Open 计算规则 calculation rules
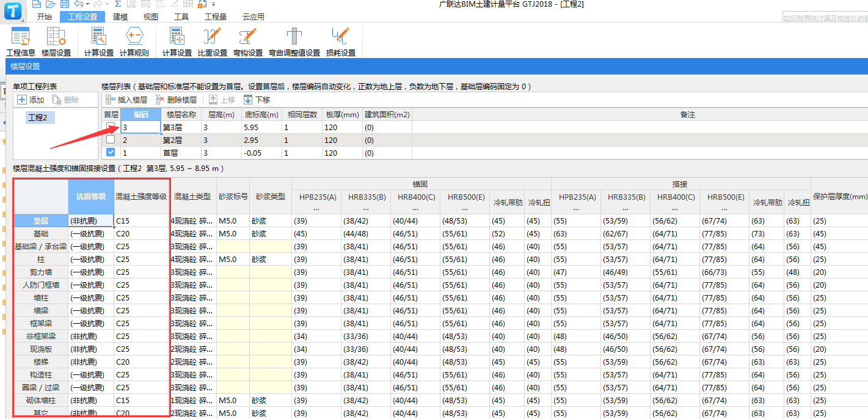868x419 pixels. pyautogui.click(x=134, y=42)
